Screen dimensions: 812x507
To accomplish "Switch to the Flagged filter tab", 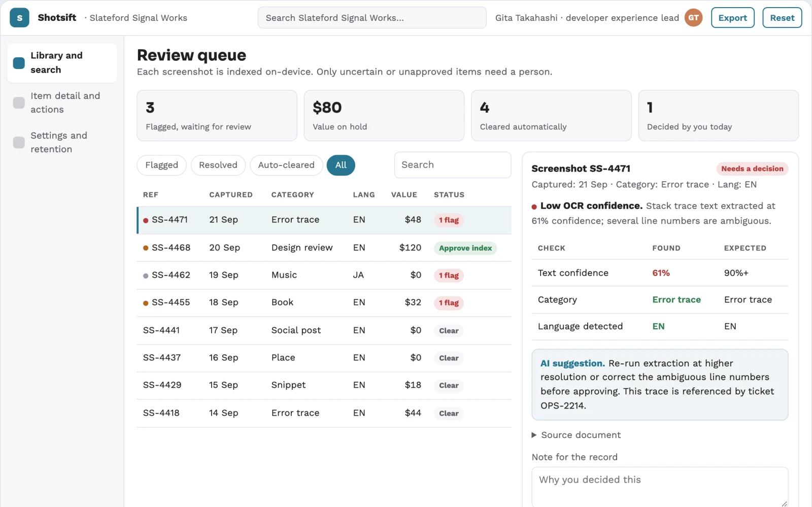I will click(x=161, y=165).
